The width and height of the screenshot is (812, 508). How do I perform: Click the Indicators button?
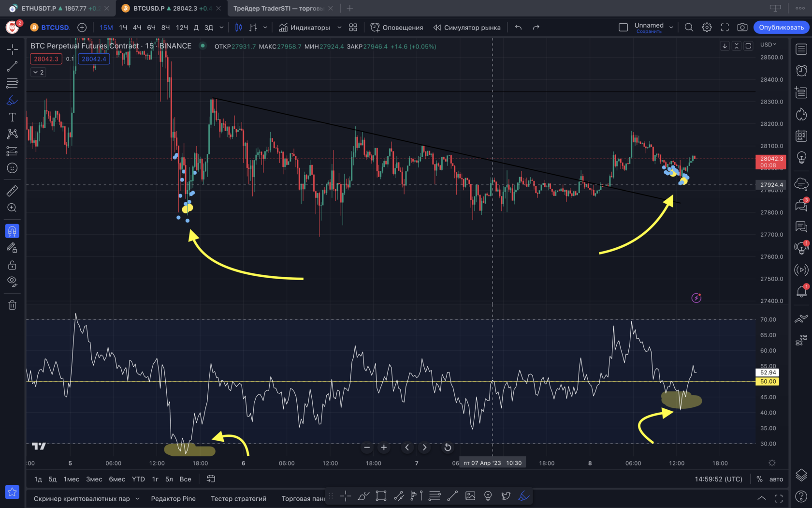pyautogui.click(x=304, y=28)
